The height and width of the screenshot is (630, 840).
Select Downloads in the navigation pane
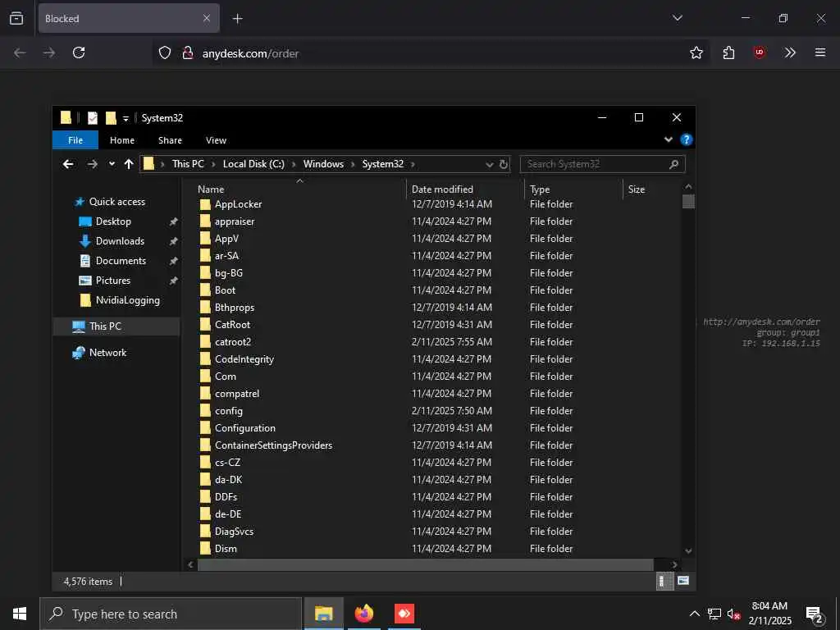pyautogui.click(x=120, y=241)
